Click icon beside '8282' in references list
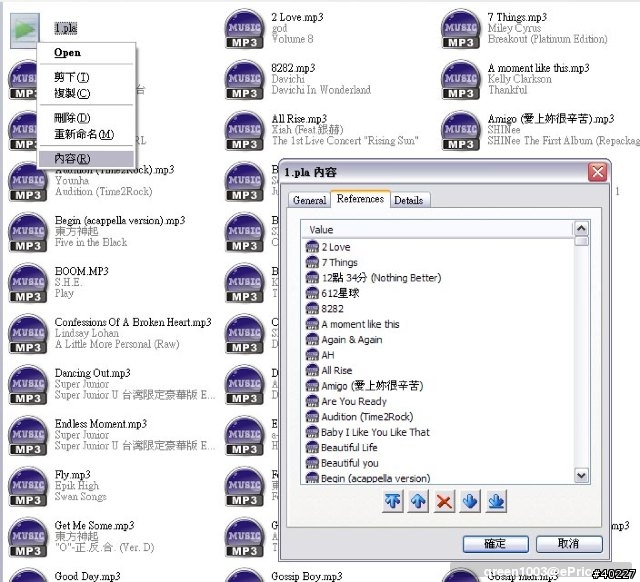Screen dimensions: 640x582 coord(312,309)
